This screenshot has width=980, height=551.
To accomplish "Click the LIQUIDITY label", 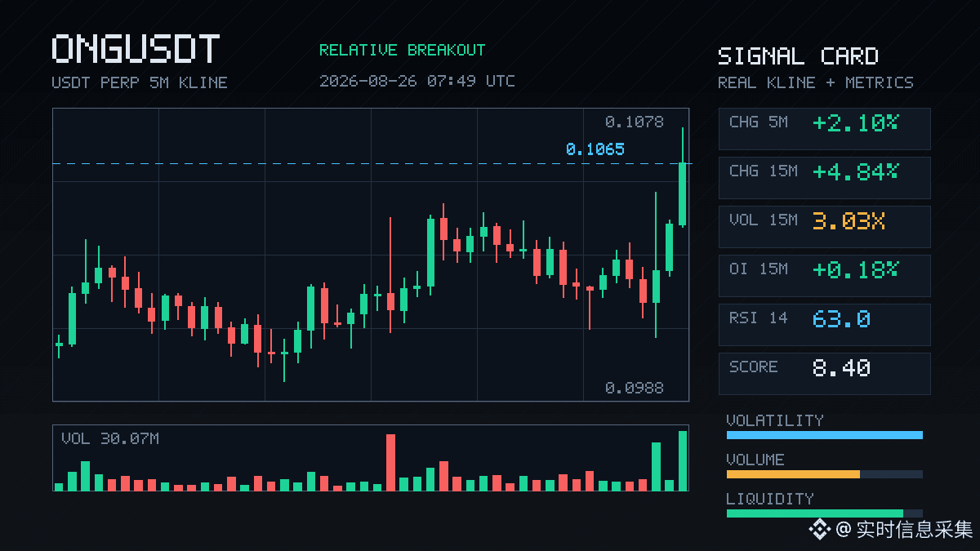I will [x=770, y=499].
